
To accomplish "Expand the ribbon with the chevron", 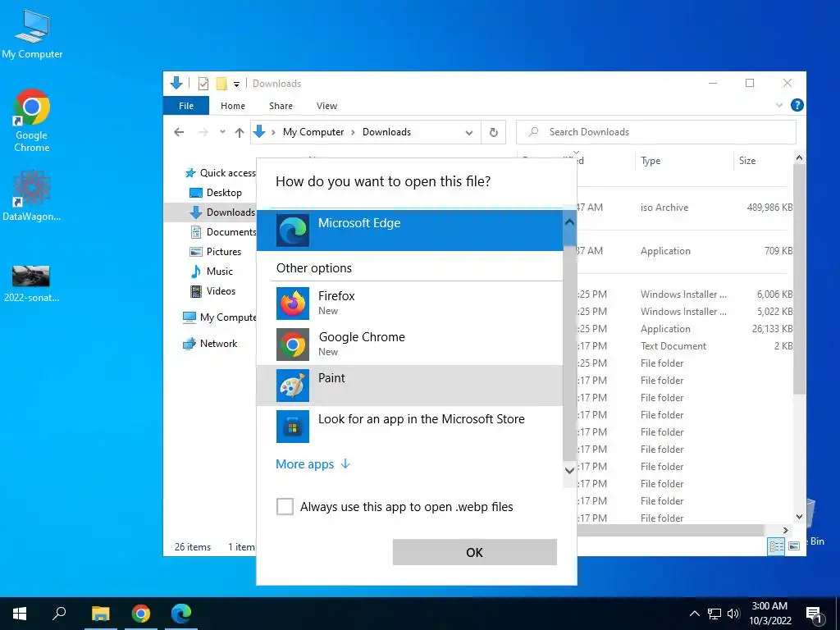I will pyautogui.click(x=779, y=105).
